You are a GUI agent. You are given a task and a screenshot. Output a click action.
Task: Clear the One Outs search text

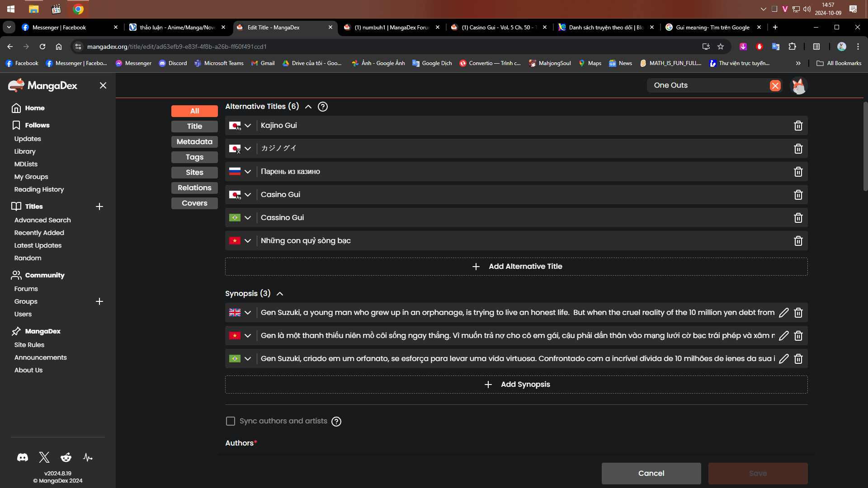coord(775,86)
